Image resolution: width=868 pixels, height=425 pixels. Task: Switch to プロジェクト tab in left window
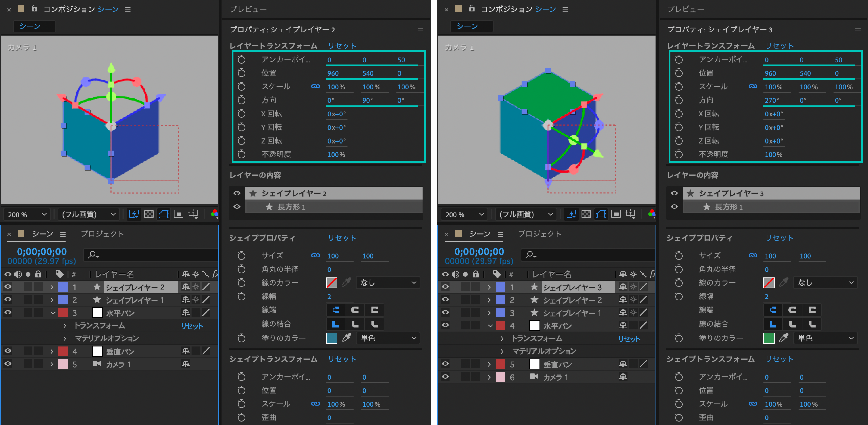[x=102, y=234]
